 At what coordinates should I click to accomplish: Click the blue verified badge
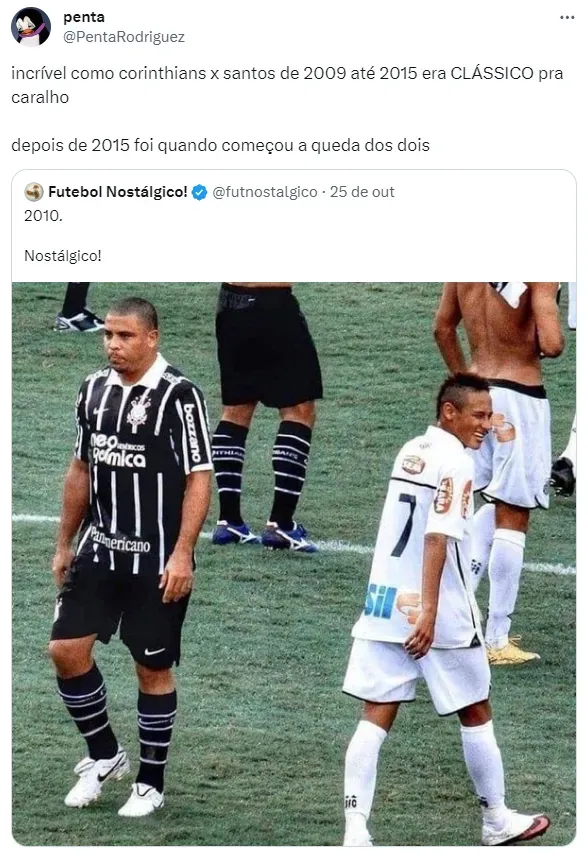pos(199,192)
